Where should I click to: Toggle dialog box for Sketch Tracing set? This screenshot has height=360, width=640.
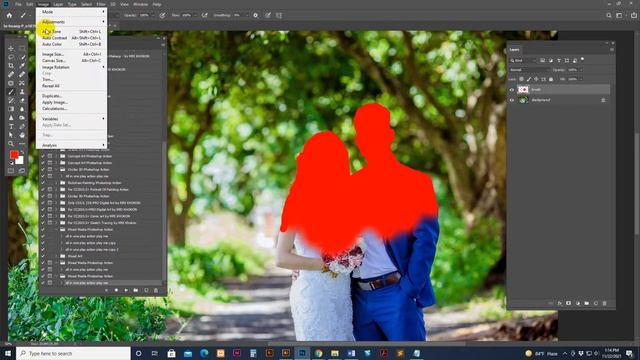click(50, 223)
